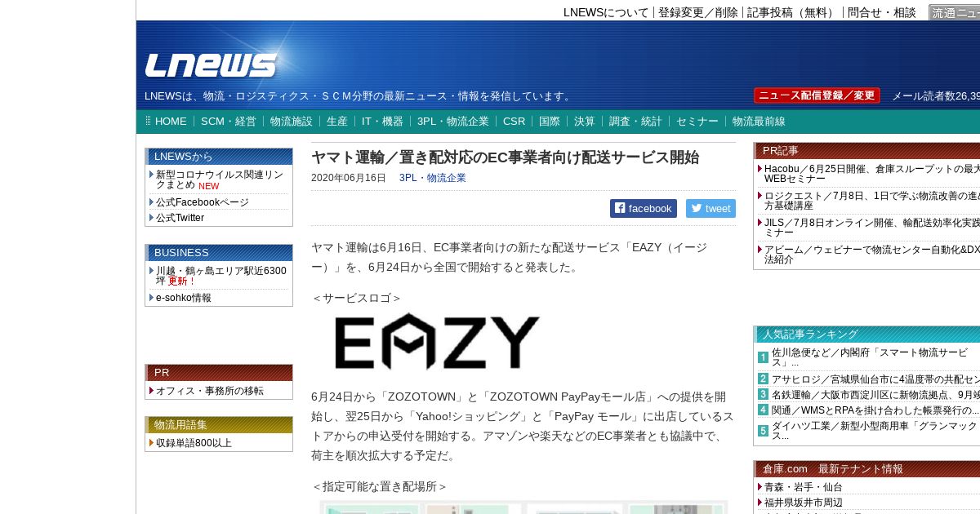This screenshot has width=980, height=514.
Task: Click rank 5 badge in the popular articles ranking
Action: [763, 431]
